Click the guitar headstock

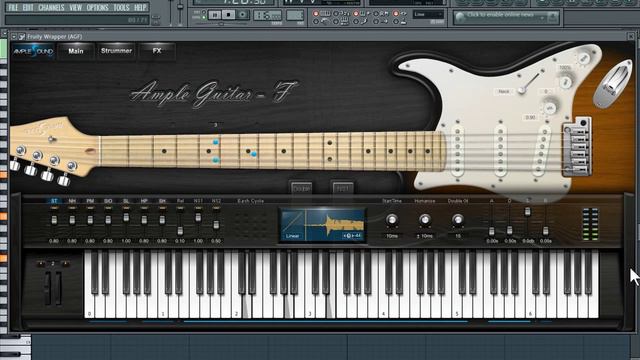(x=53, y=149)
